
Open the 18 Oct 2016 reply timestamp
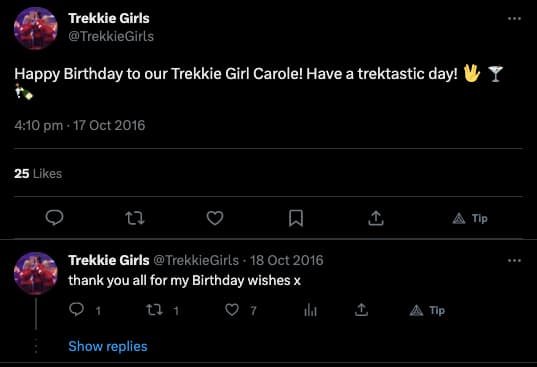(x=286, y=261)
